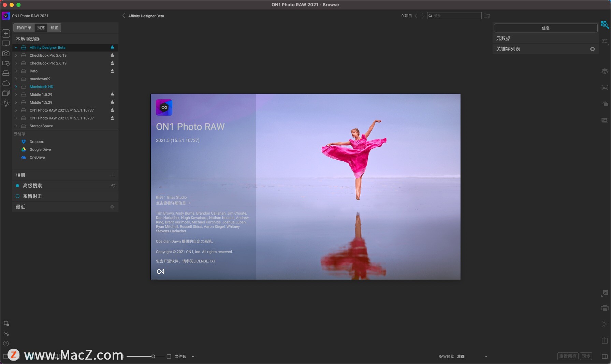Click the overlapping frames icon on right strip
Image resolution: width=611 pixels, height=364 pixels.
[x=605, y=104]
